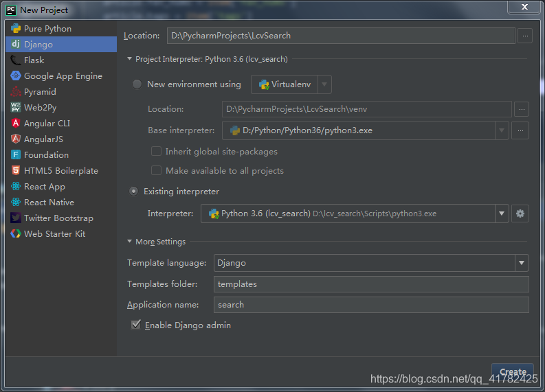
Task: Click the Create button
Action: coord(513,372)
